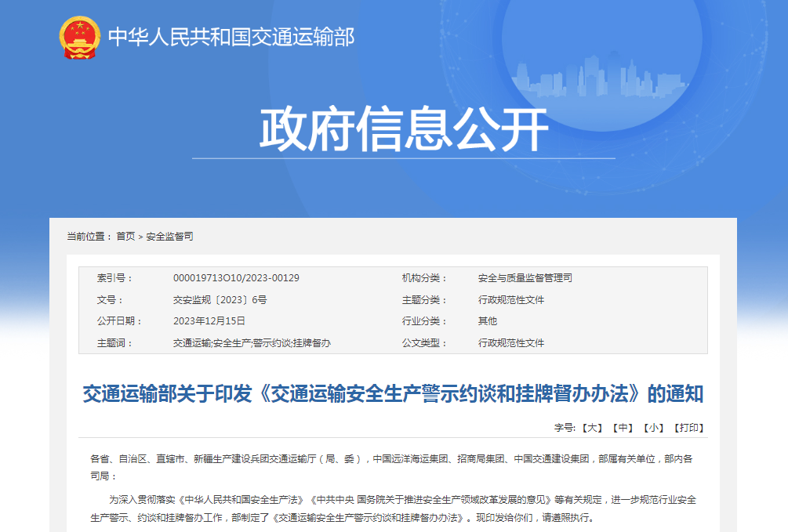Set font size to 中

pos(623,428)
